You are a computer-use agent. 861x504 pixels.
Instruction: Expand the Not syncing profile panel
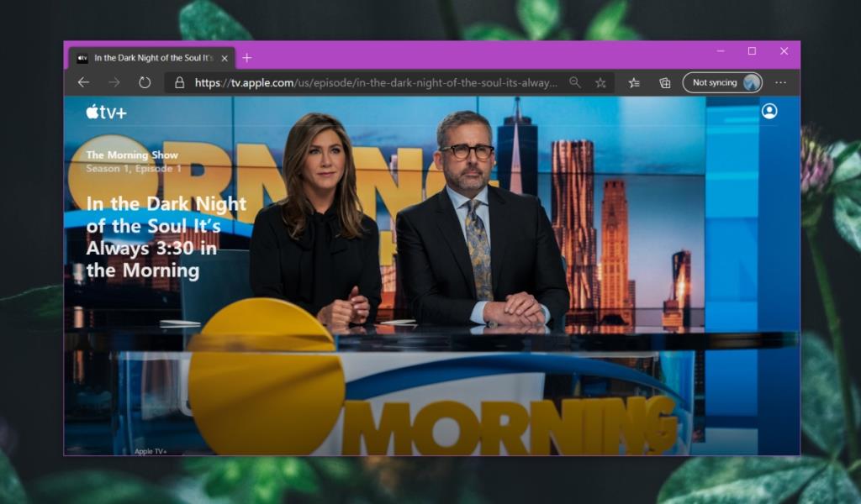721,82
